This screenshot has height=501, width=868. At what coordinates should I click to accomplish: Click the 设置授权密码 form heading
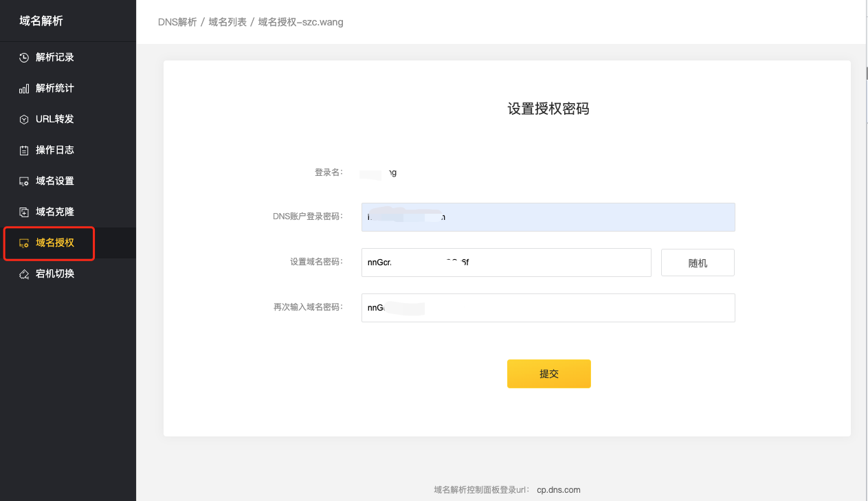pyautogui.click(x=548, y=109)
